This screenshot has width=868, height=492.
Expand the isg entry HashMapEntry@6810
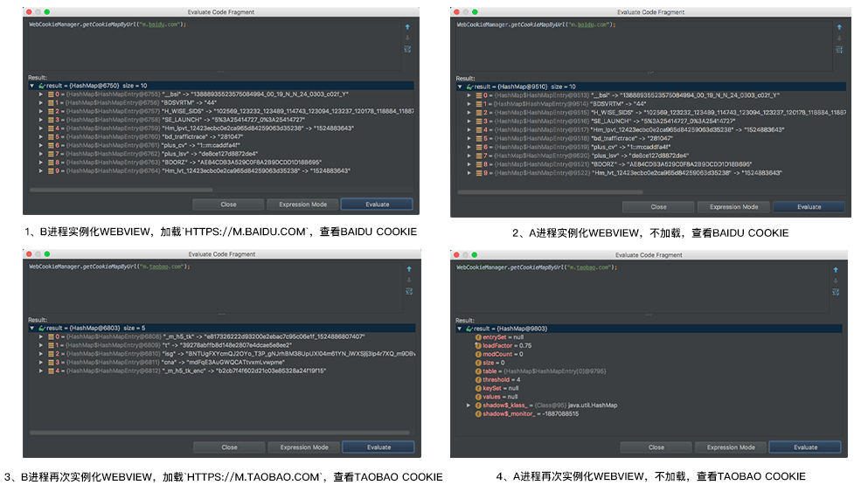pos(41,354)
